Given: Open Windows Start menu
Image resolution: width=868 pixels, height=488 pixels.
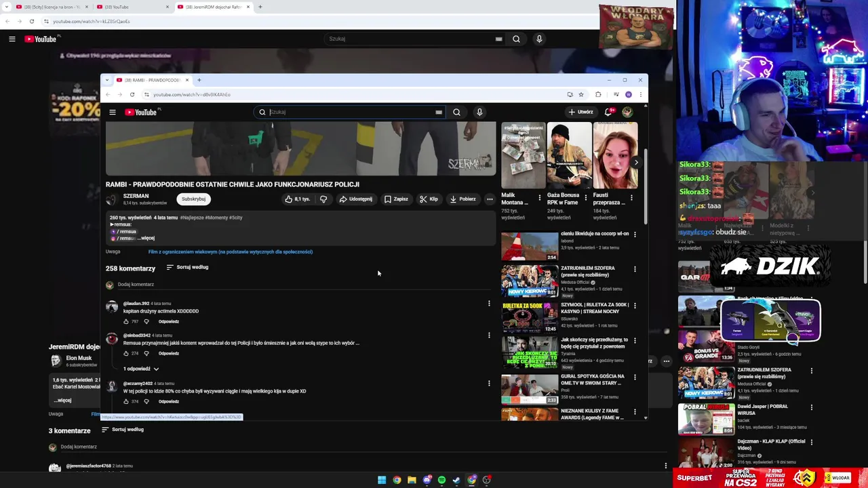Looking at the screenshot, I should pyautogui.click(x=382, y=480).
